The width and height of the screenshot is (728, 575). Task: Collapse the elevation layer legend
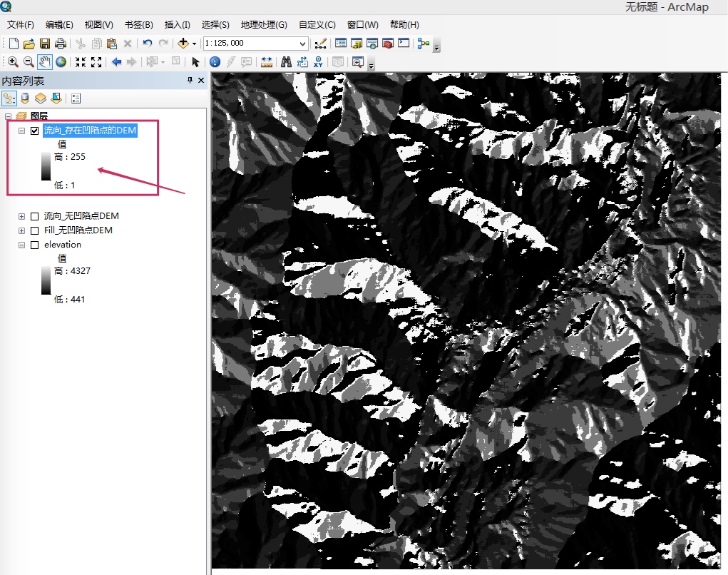(21, 245)
